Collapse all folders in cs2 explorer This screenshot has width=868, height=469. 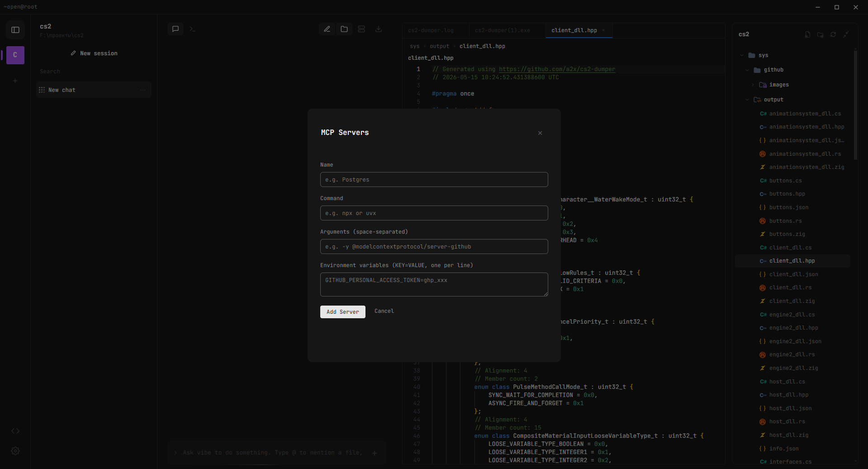pos(846,34)
